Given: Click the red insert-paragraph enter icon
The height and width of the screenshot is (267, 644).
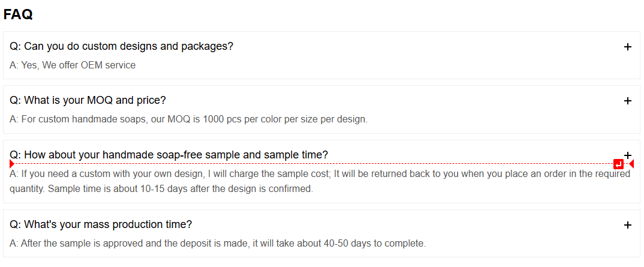Looking at the screenshot, I should point(618,164).
